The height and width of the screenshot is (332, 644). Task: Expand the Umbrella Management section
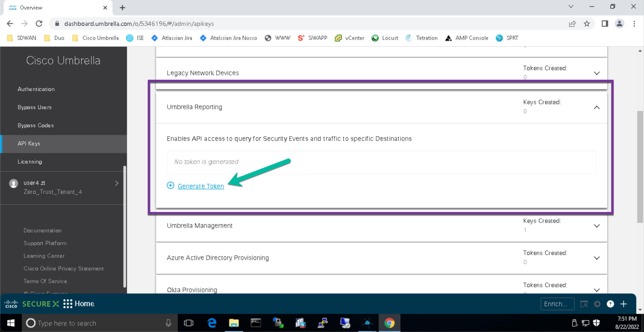tap(597, 226)
